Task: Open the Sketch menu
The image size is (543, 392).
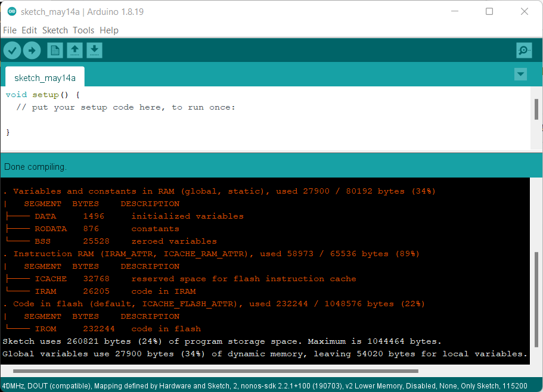Action: (x=55, y=30)
